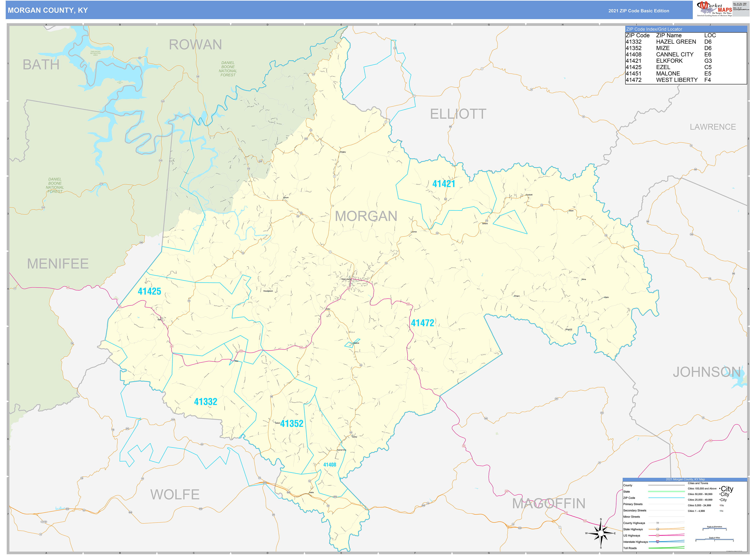Collapse the Cities and Towns legend section

click(698, 483)
